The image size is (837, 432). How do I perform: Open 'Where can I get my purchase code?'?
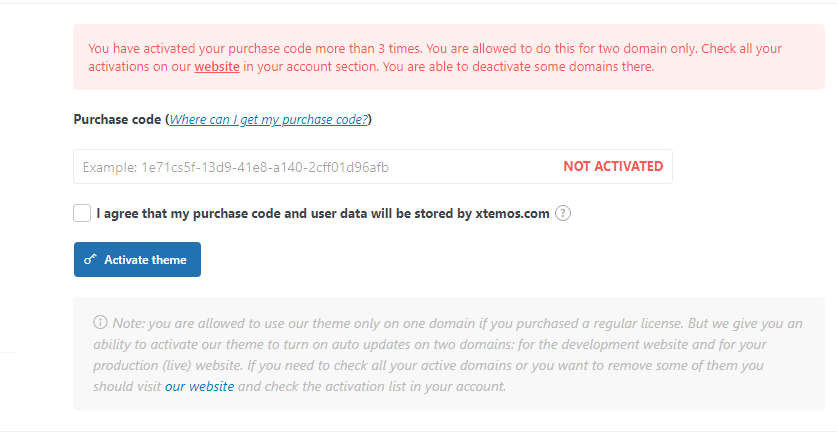(269, 120)
